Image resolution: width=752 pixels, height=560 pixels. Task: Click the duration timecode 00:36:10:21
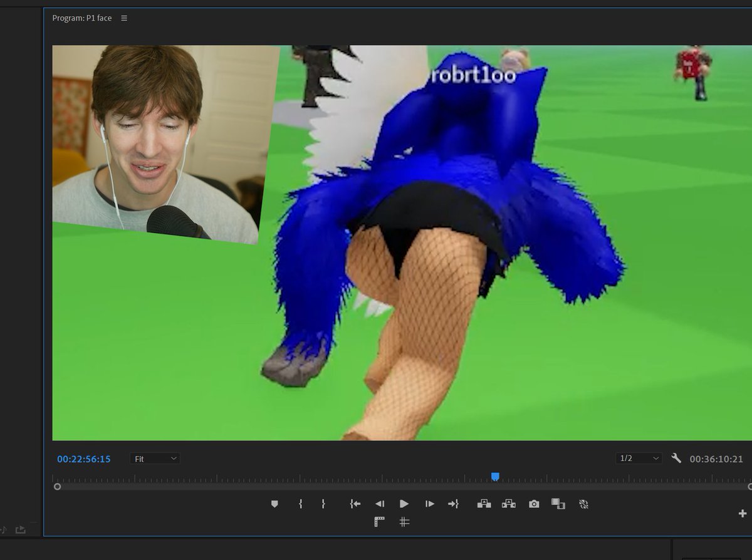(x=716, y=459)
